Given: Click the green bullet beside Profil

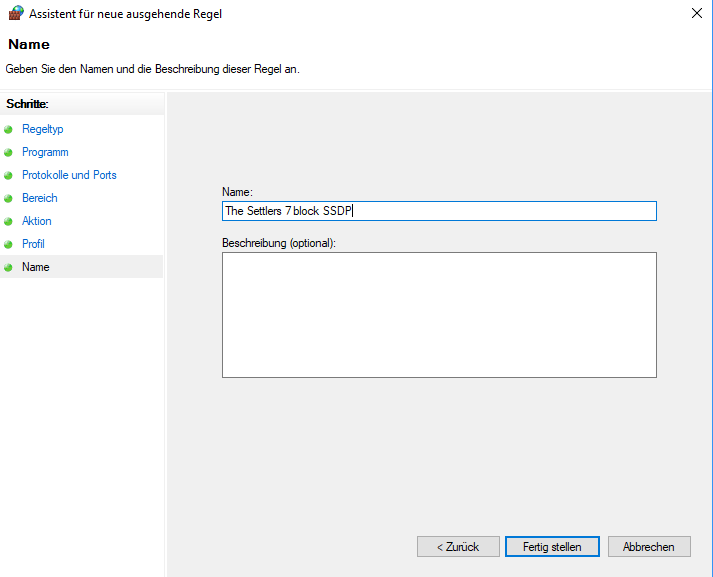Looking at the screenshot, I should click(x=9, y=245).
